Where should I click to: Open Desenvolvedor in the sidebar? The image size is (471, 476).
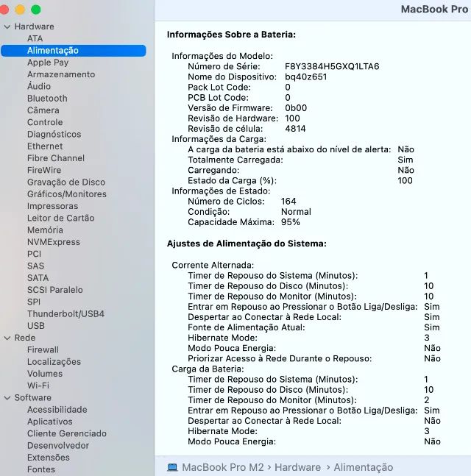click(58, 446)
